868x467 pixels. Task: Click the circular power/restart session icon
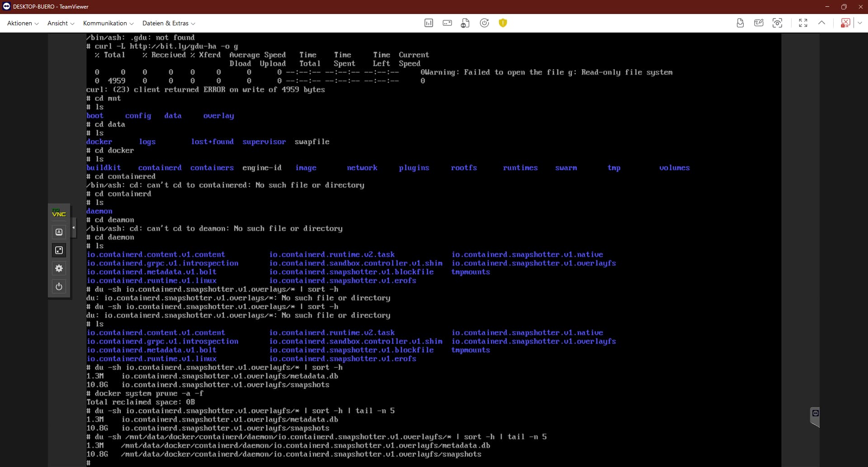[484, 23]
